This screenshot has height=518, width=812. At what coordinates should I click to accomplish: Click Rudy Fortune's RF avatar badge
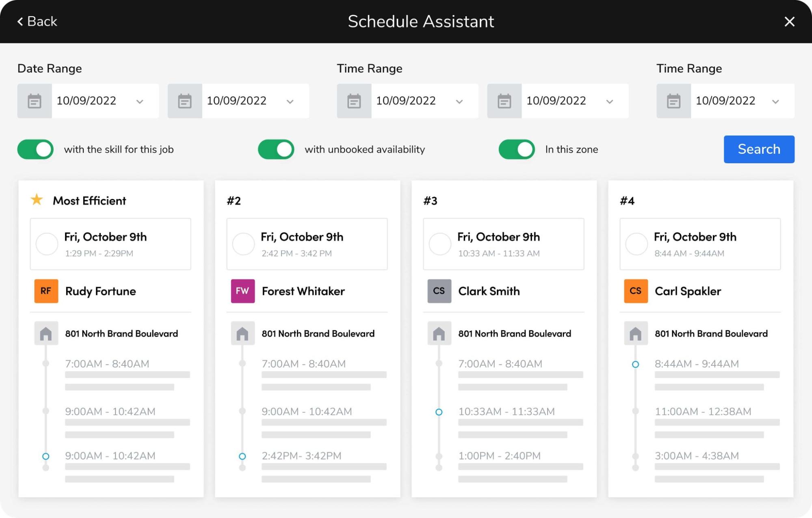tap(45, 291)
